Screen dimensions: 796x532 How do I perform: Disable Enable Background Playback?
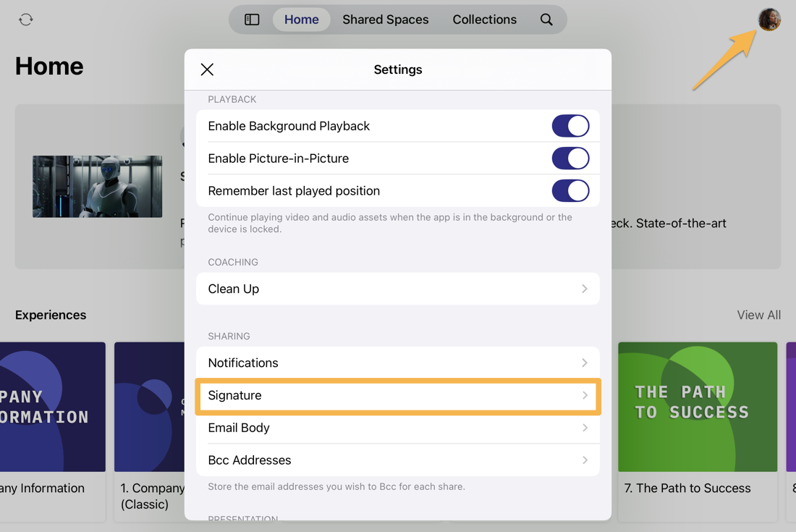coord(571,125)
